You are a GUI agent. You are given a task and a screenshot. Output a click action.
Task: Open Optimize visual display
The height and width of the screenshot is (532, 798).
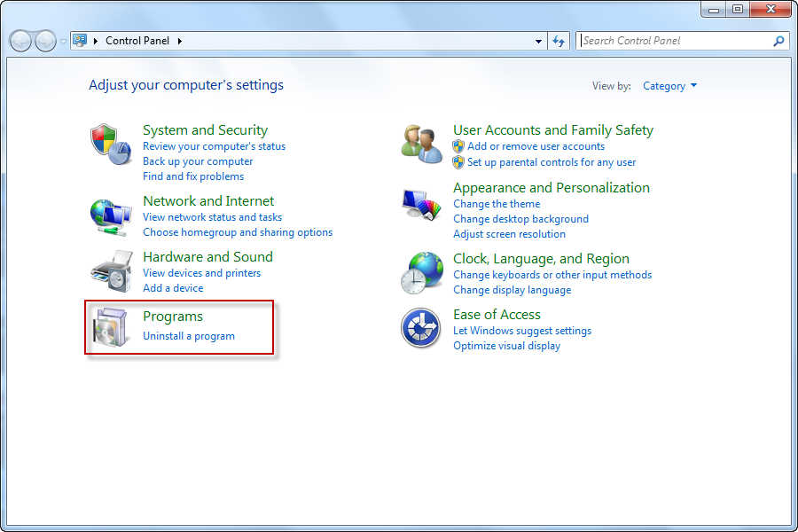click(507, 346)
